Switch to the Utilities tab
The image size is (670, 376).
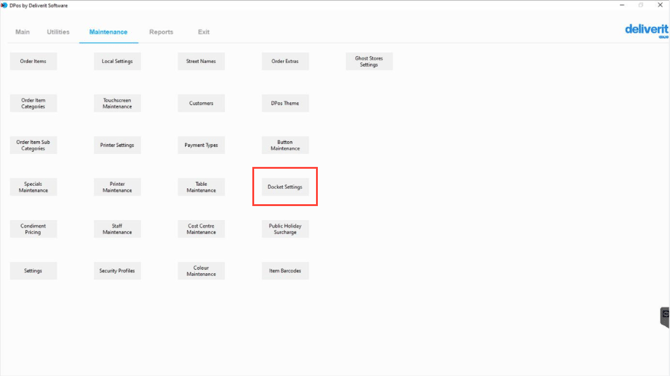(x=58, y=32)
